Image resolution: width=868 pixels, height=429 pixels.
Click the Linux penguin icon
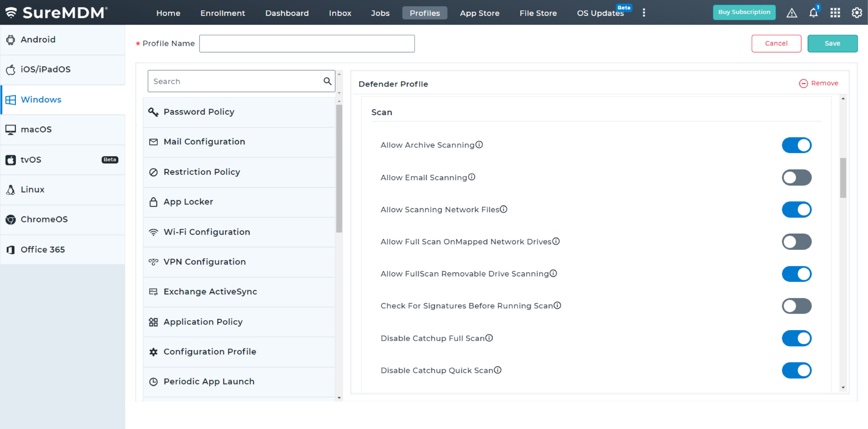click(11, 190)
